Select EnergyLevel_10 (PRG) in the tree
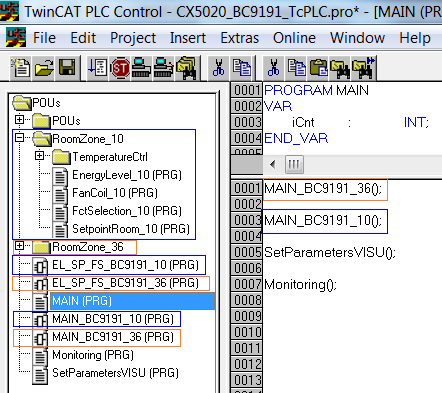442x393 pixels. pyautogui.click(x=127, y=175)
